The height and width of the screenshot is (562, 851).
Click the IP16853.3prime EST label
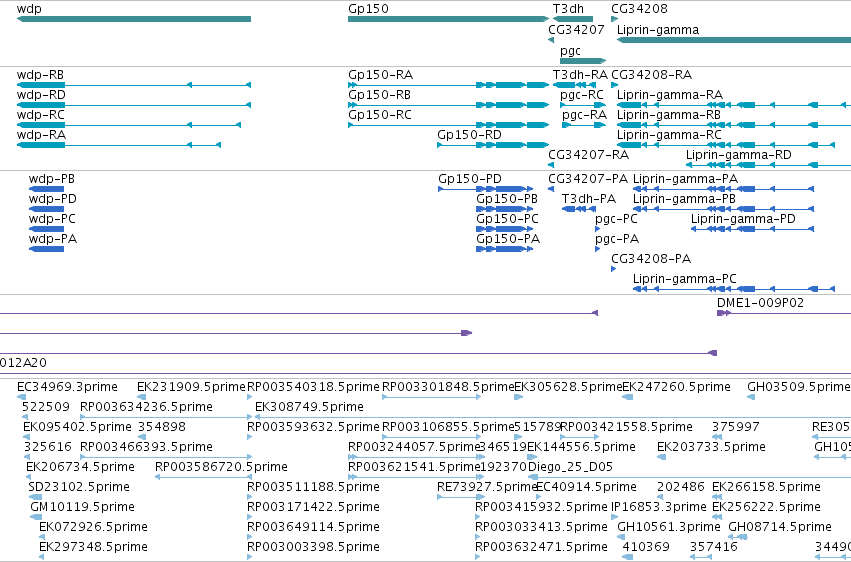pos(658,508)
